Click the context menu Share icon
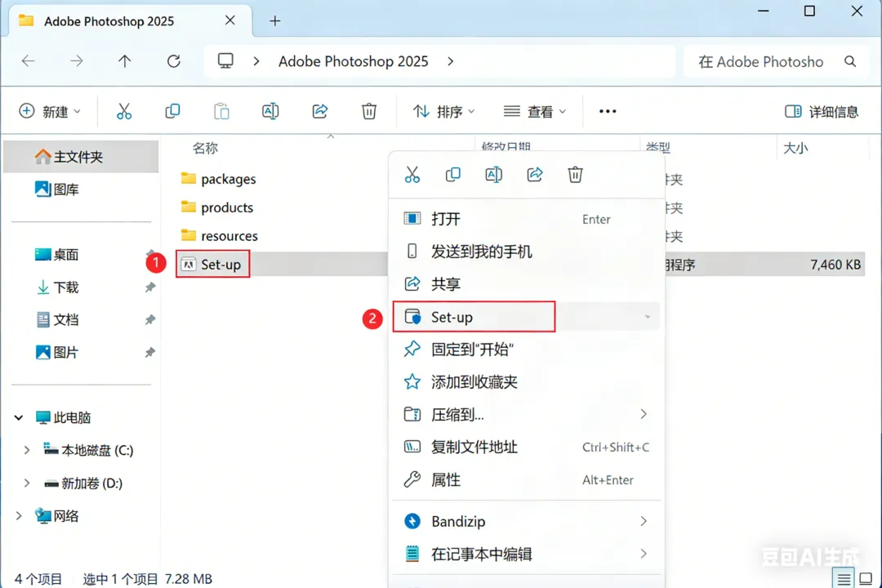Image resolution: width=882 pixels, height=588 pixels. (534, 175)
